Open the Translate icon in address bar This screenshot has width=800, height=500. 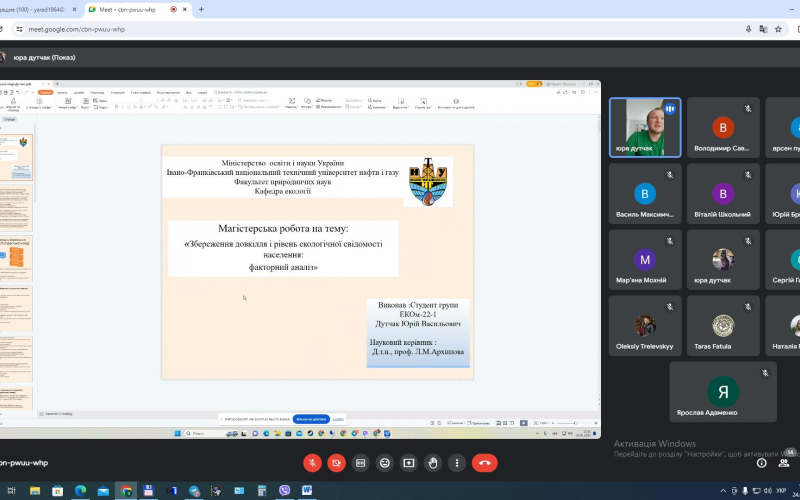click(x=763, y=29)
